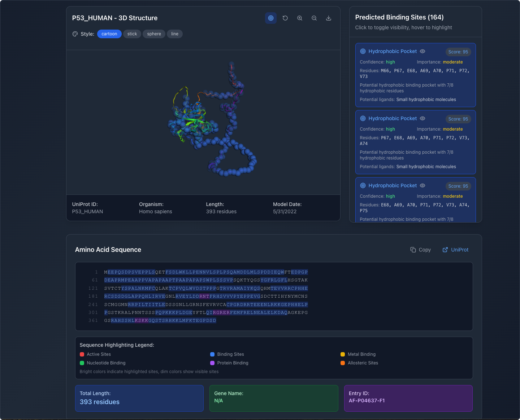Click the Entry ID AF-P04637-F1 card

pyautogui.click(x=408, y=398)
